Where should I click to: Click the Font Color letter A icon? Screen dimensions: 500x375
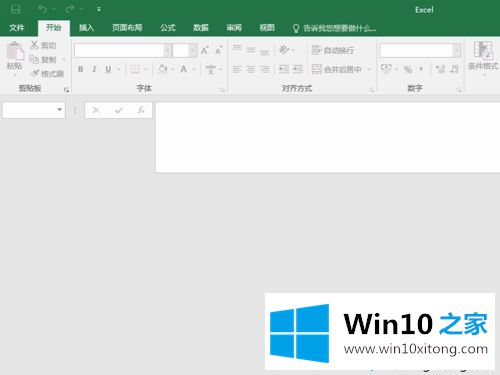[x=183, y=69]
